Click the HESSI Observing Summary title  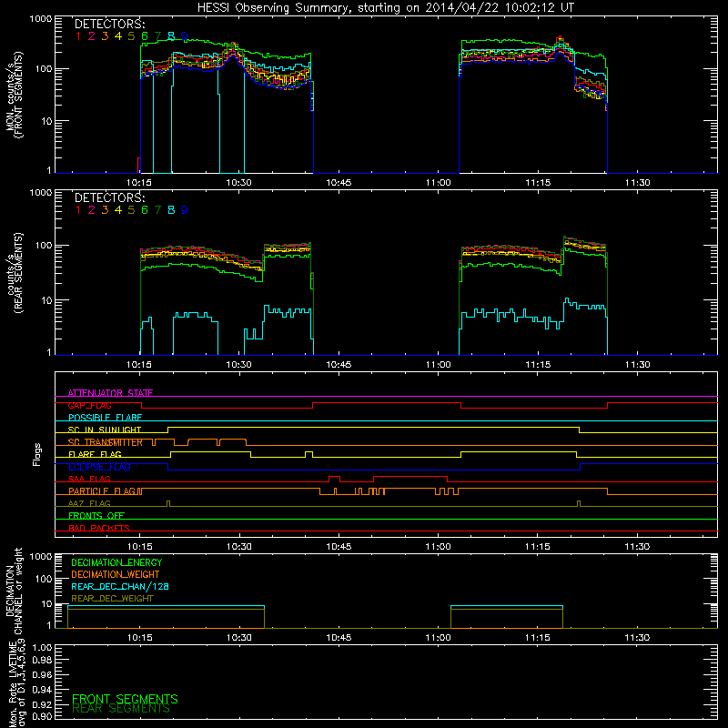click(x=385, y=8)
